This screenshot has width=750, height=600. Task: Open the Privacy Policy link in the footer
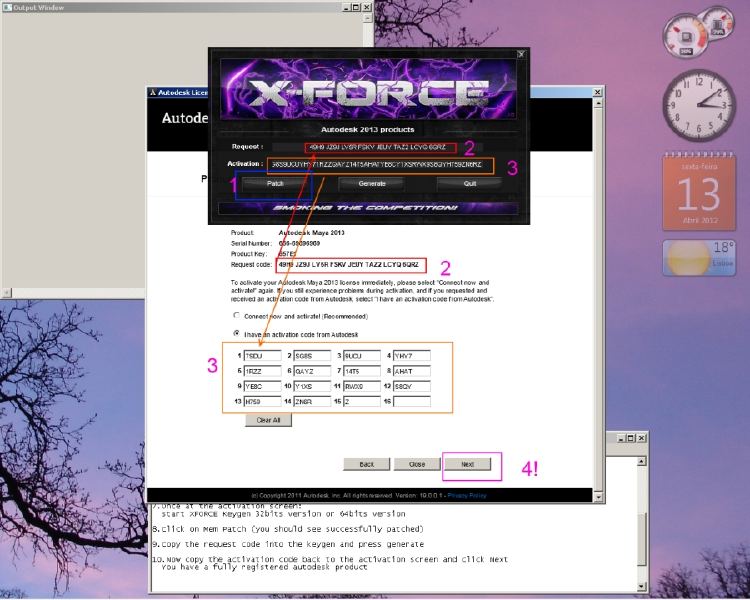click(467, 496)
